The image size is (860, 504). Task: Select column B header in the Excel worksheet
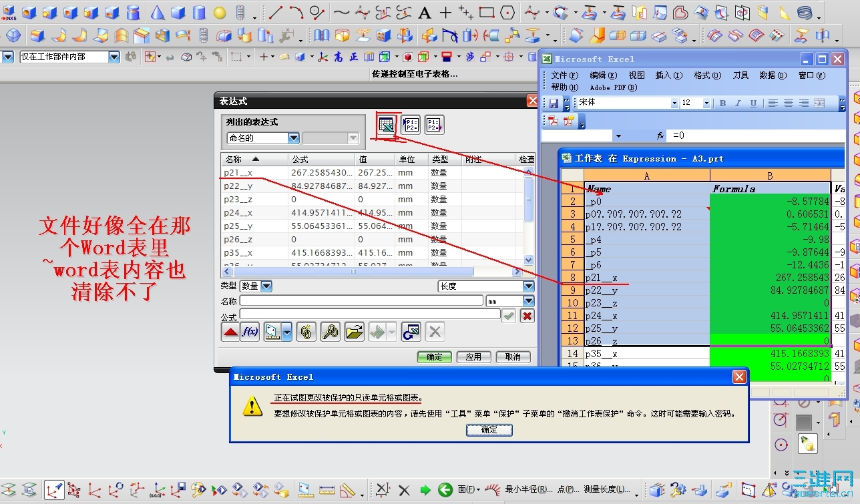click(770, 175)
